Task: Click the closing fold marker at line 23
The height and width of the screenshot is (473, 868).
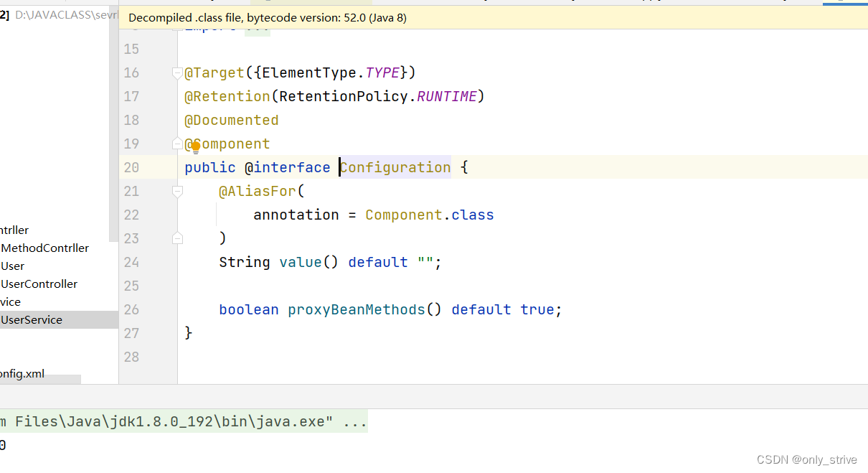Action: click(177, 238)
